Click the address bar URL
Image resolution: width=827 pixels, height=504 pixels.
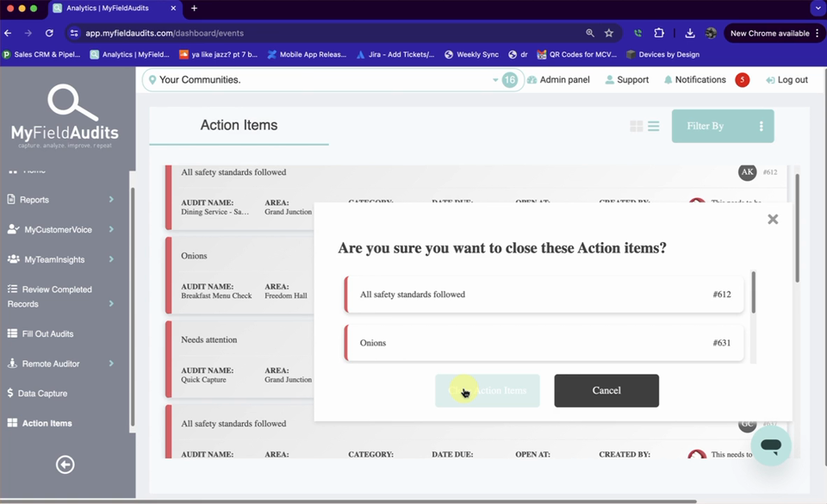click(x=165, y=34)
